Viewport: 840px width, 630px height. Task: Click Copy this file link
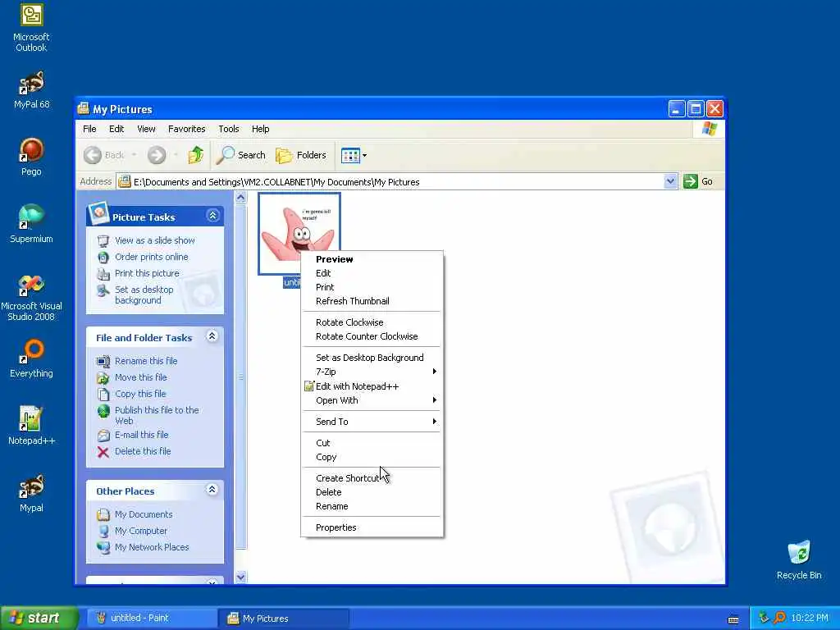140,394
